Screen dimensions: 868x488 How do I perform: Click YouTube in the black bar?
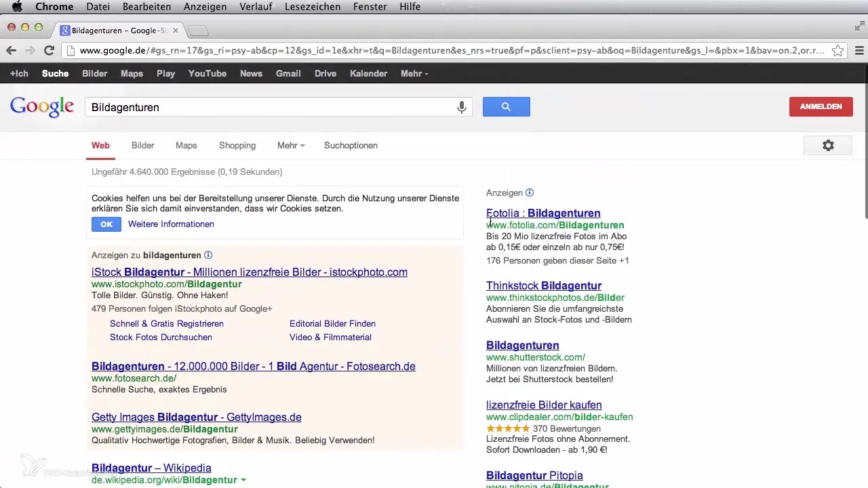click(x=208, y=73)
